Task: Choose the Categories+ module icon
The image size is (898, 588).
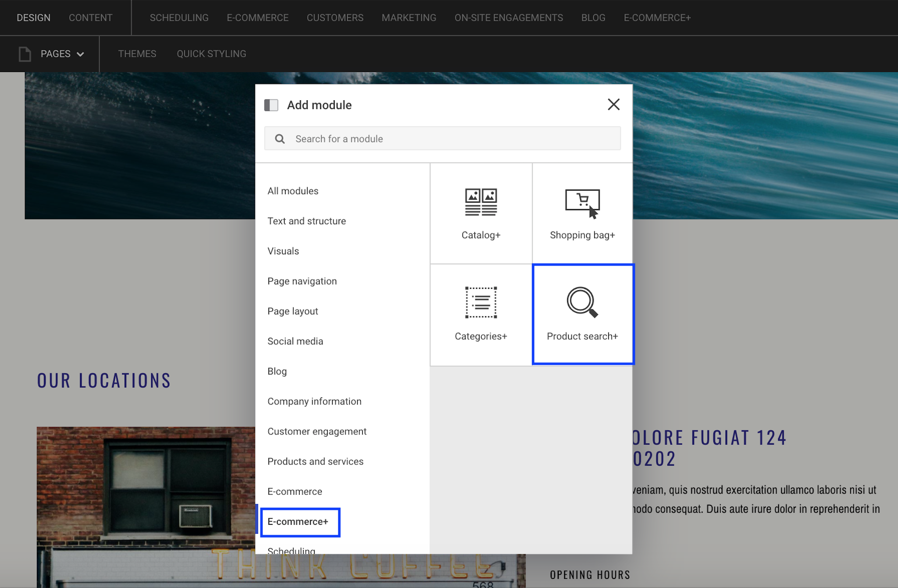Action: coord(481,302)
